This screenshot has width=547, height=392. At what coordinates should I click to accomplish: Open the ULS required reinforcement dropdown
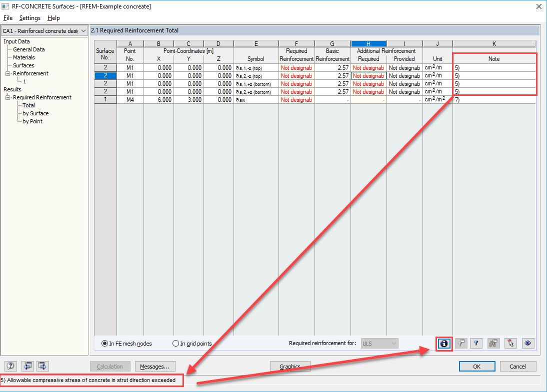[x=379, y=344]
